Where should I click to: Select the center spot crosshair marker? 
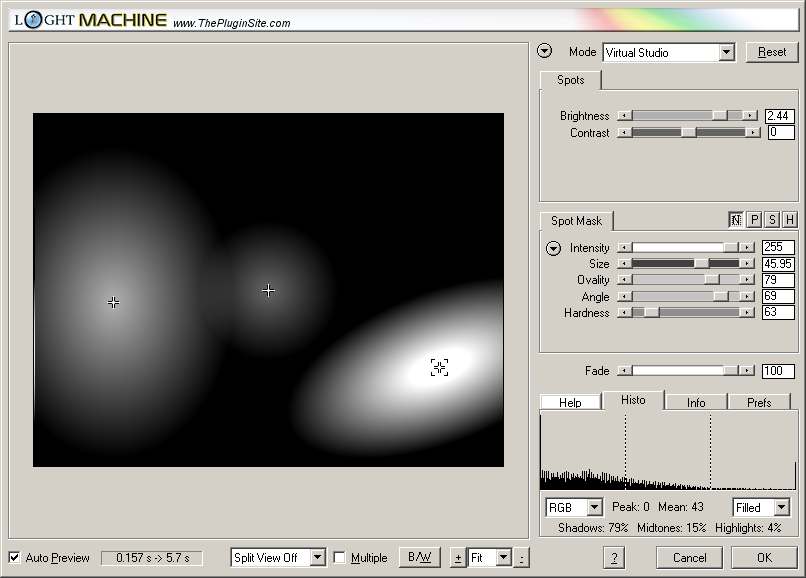pos(268,291)
